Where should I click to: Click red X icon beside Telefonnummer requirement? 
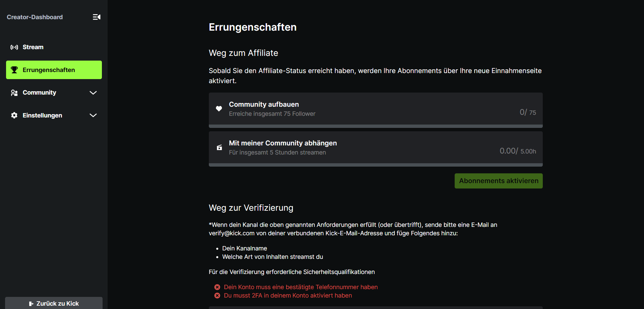(217, 287)
